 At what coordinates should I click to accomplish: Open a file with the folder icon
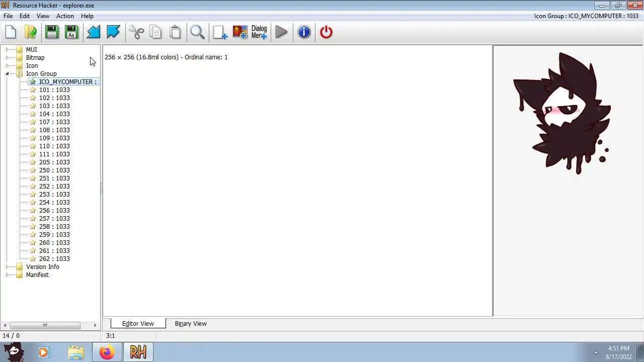(30, 32)
